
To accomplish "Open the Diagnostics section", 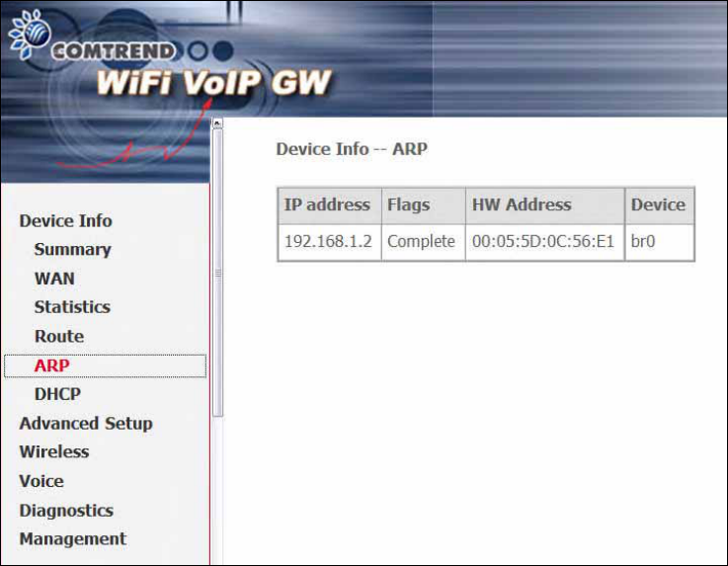I will click(x=66, y=511).
